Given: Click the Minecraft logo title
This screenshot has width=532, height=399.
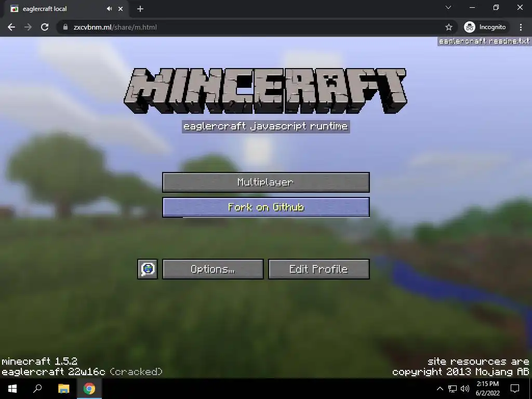Looking at the screenshot, I should pyautogui.click(x=265, y=90).
